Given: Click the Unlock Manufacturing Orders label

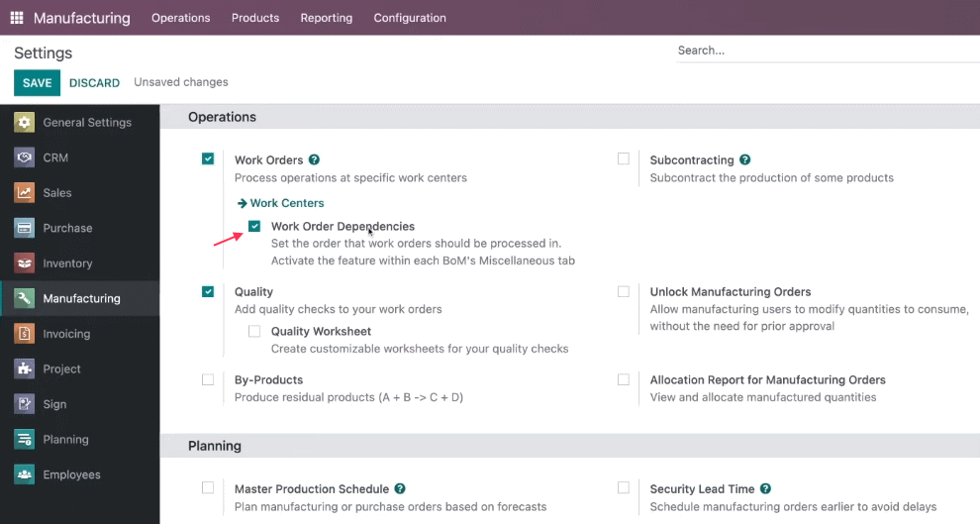Looking at the screenshot, I should (730, 292).
